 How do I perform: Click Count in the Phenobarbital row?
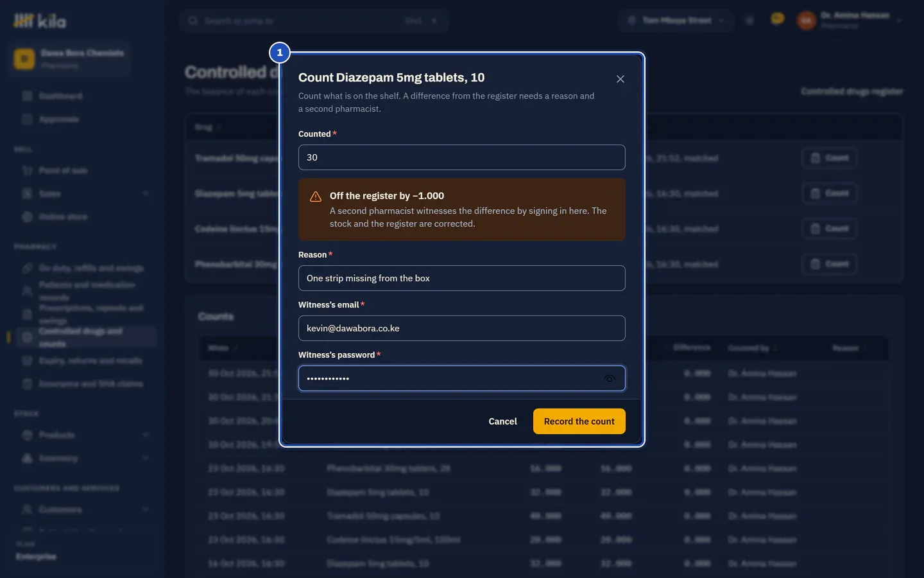click(x=829, y=264)
